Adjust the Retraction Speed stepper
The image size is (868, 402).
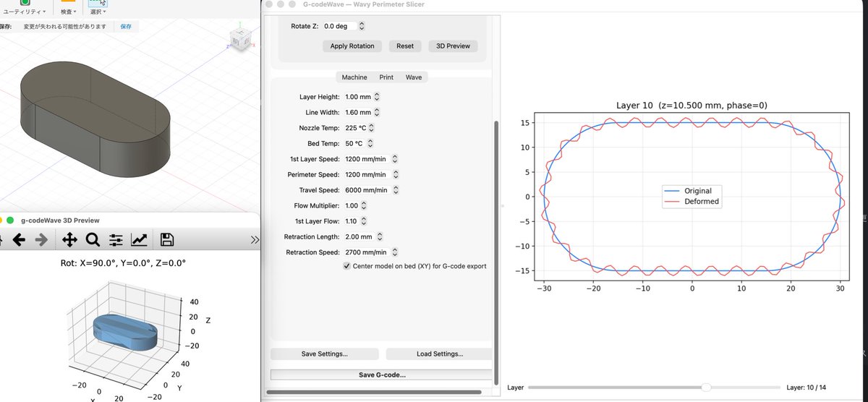(x=395, y=252)
